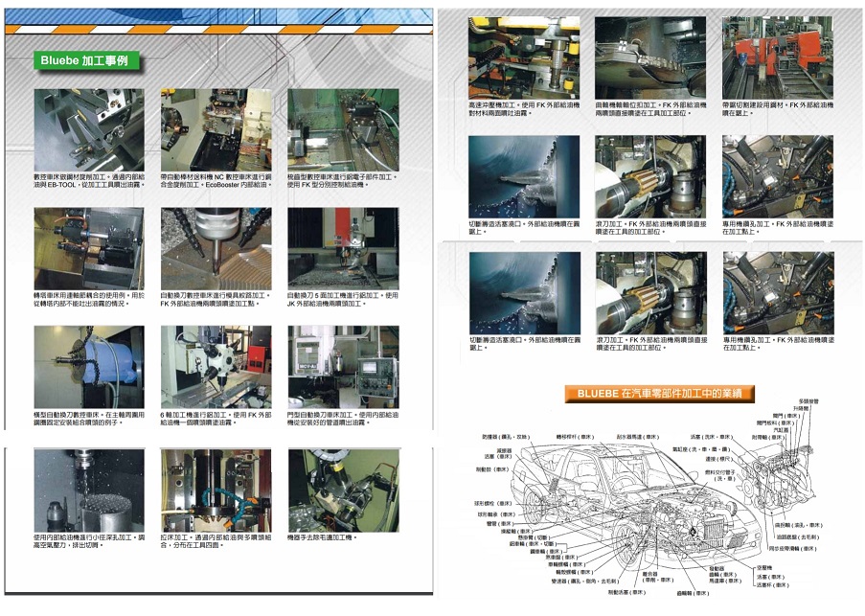Image resolution: width=865 pixels, height=616 pixels.
Task: Select the caption starting '拉床加工'
Action: tap(216, 541)
